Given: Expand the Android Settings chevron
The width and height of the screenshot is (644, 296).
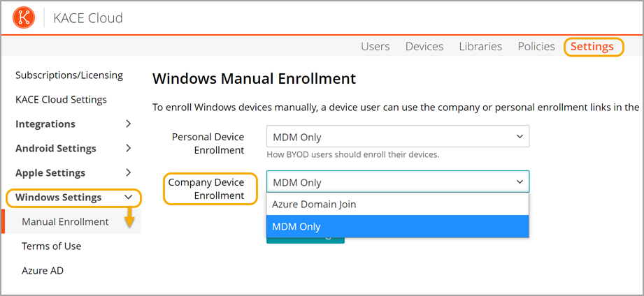Looking at the screenshot, I should click(128, 148).
